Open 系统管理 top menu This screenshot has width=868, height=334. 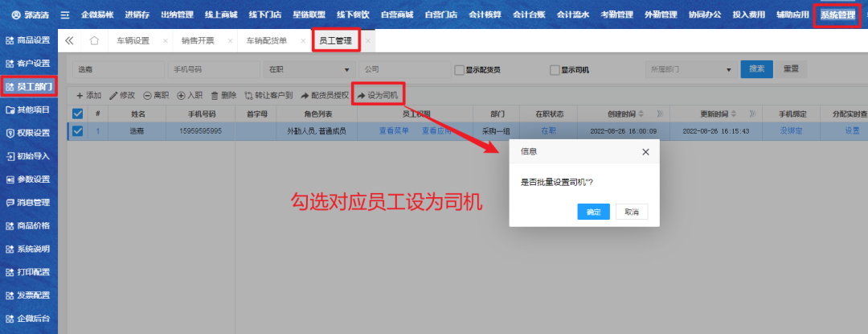click(x=837, y=14)
